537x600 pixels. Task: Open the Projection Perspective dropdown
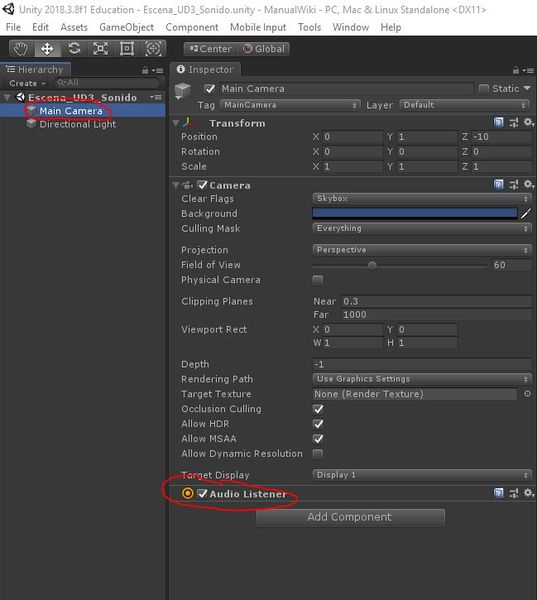422,250
